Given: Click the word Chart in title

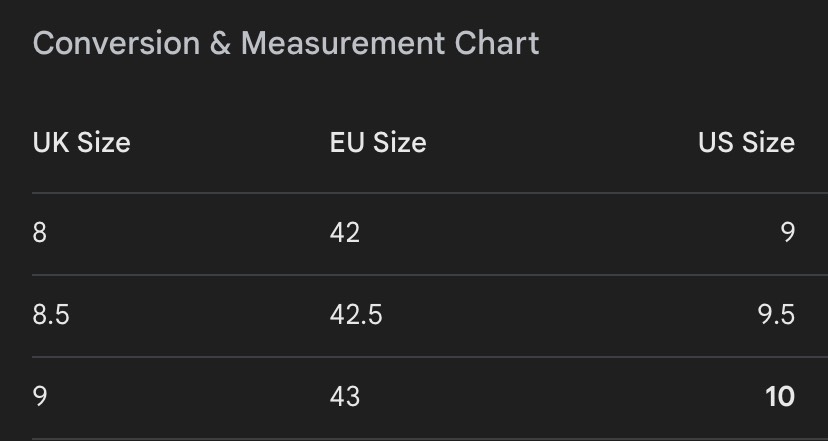Looking at the screenshot, I should (x=497, y=43).
